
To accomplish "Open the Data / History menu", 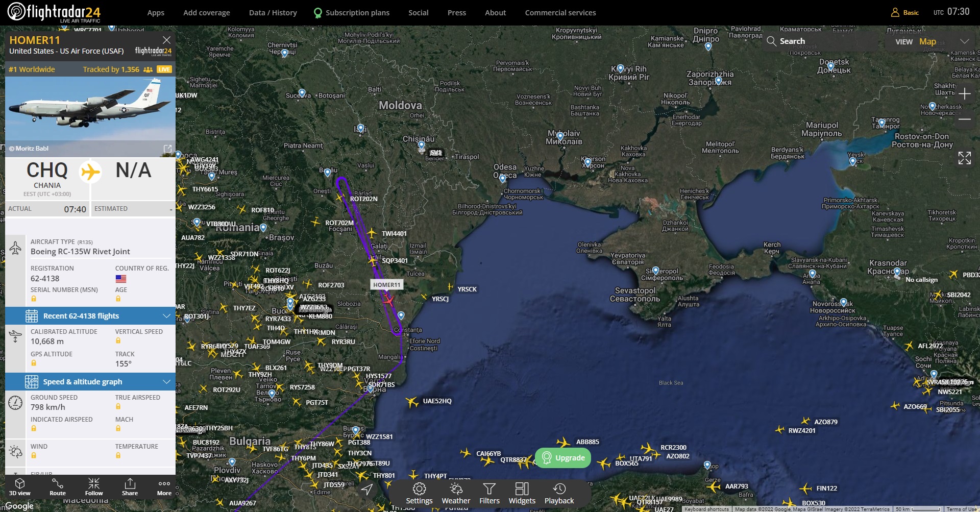I will (x=273, y=13).
